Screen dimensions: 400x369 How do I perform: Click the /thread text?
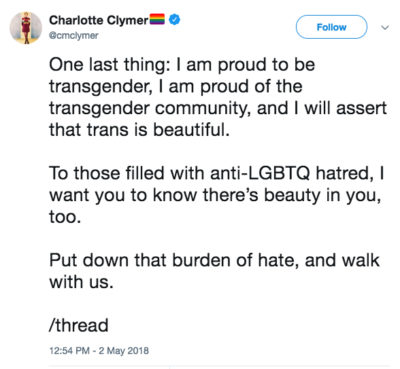point(79,325)
